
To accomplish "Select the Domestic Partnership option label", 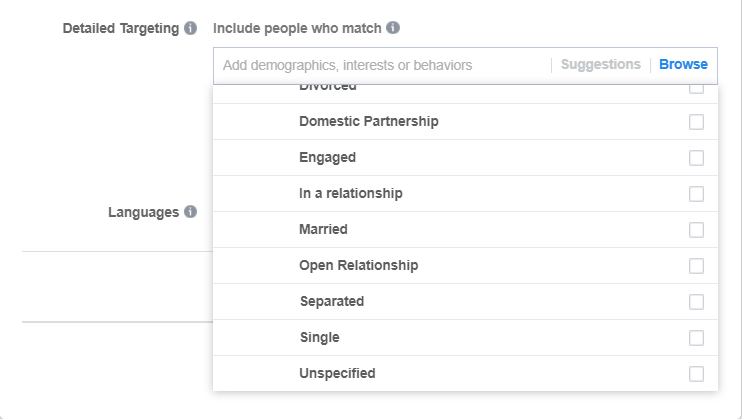I will click(x=369, y=121).
